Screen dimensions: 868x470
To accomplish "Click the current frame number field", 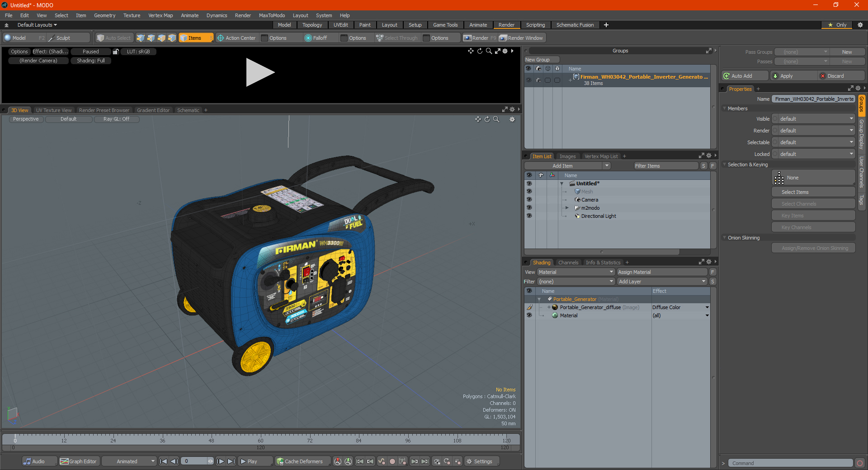I will [x=195, y=461].
